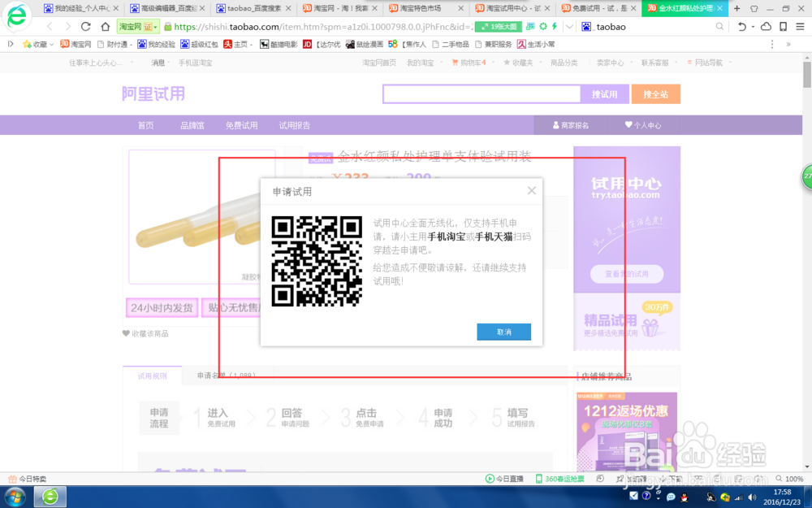Viewport: 812px width, 508px height.
Task: Open the cloud sync icon in toolbar
Action: point(766,27)
